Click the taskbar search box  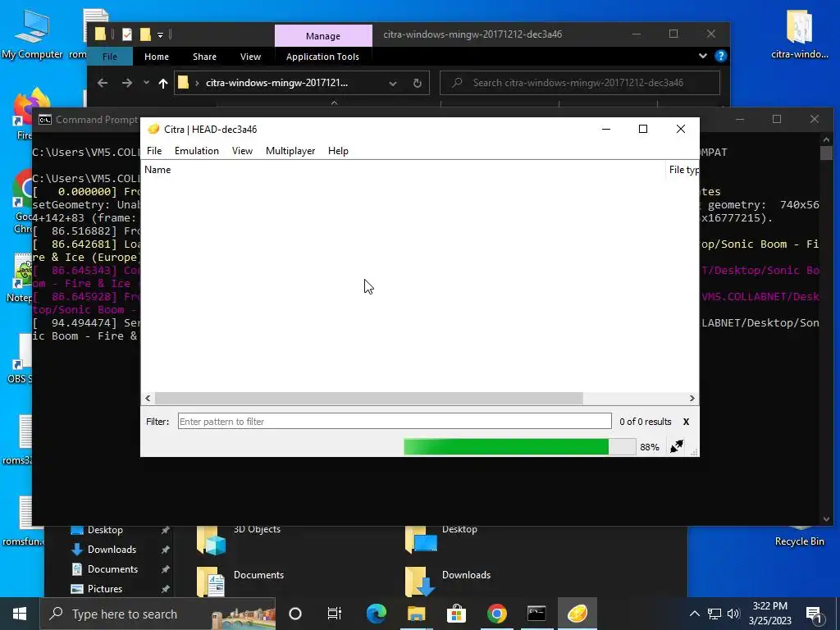tap(158, 614)
